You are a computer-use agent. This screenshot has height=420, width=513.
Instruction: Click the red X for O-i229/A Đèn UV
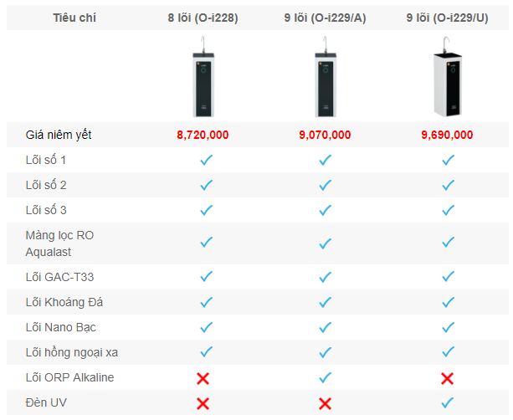click(x=326, y=403)
